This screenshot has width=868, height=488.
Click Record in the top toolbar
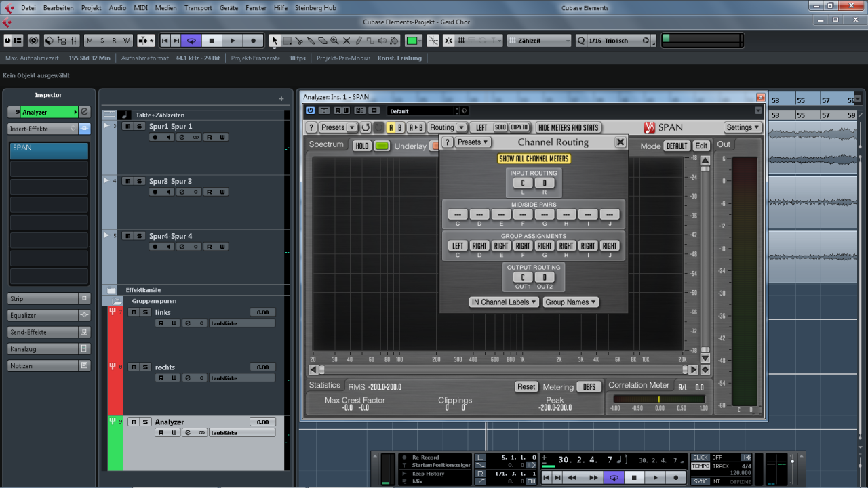coord(254,41)
